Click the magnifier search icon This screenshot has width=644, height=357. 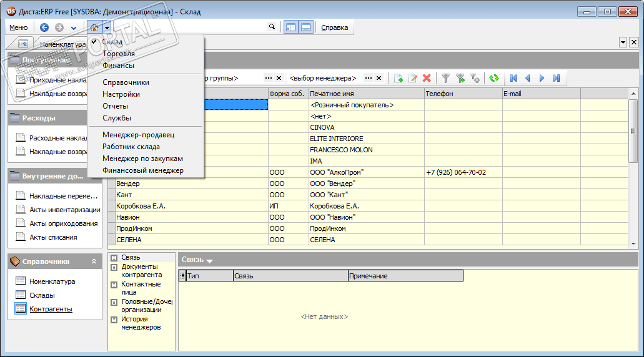tap(272, 27)
